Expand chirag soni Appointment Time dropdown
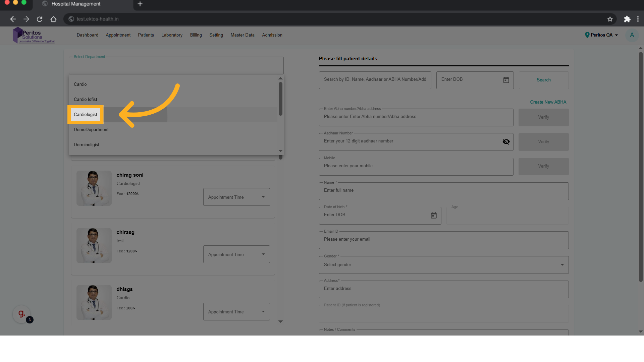644x362 pixels. pyautogui.click(x=236, y=197)
